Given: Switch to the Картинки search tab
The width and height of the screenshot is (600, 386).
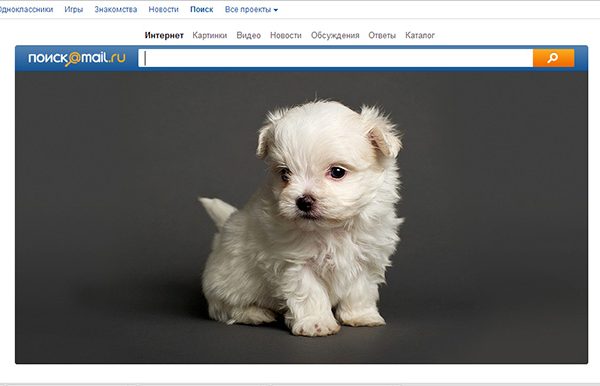Looking at the screenshot, I should coord(209,36).
